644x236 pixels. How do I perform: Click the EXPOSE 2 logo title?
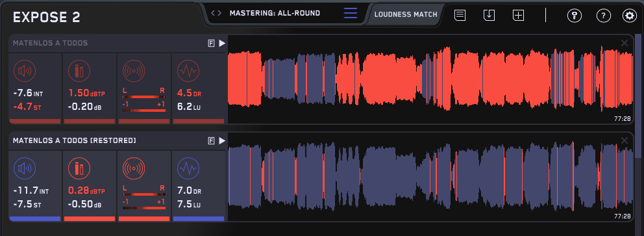[x=46, y=18]
